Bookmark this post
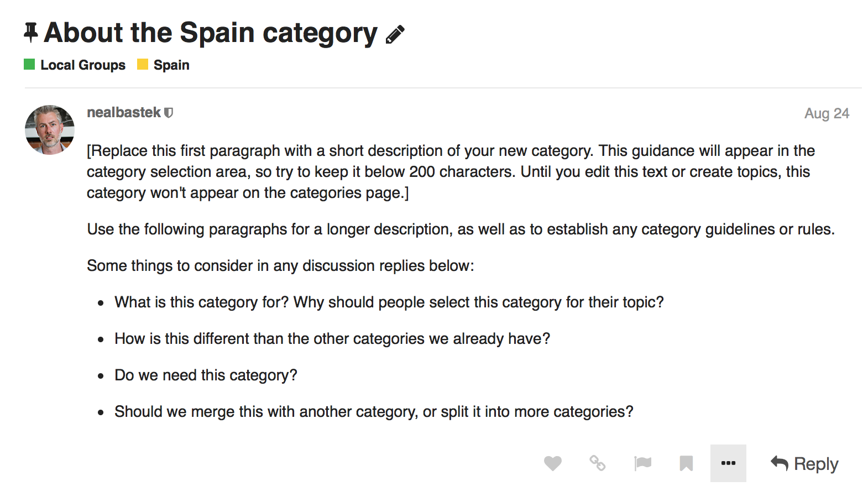The height and width of the screenshot is (502, 868). coord(686,463)
